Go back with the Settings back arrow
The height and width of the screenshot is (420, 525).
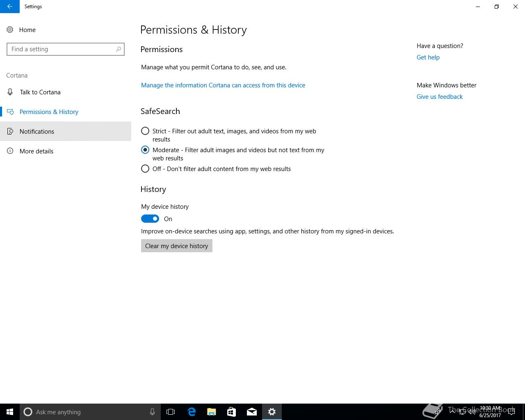[10, 7]
